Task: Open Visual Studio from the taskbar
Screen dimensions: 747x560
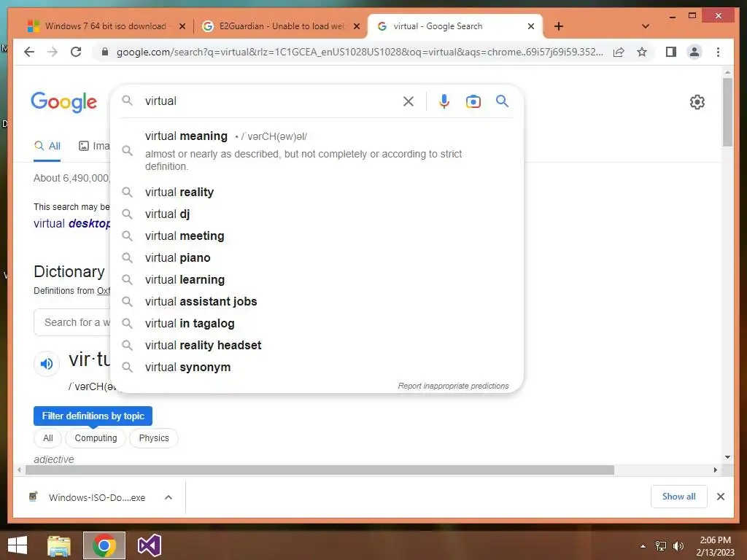Action: (150, 545)
